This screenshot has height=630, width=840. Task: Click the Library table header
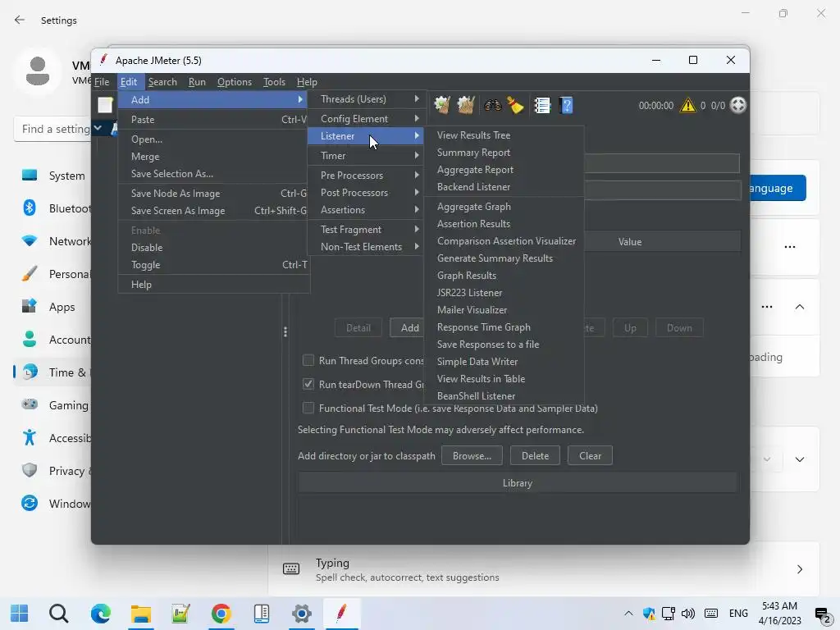point(517,482)
